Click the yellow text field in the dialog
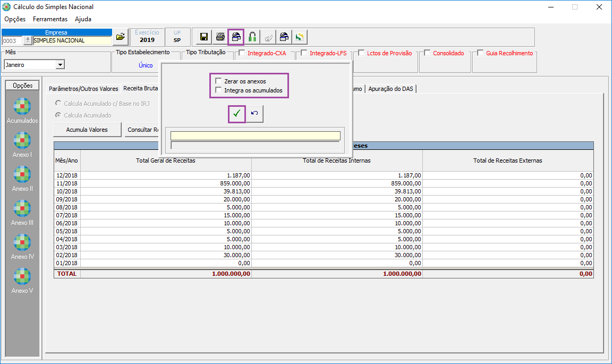612x364 pixels. [x=255, y=136]
